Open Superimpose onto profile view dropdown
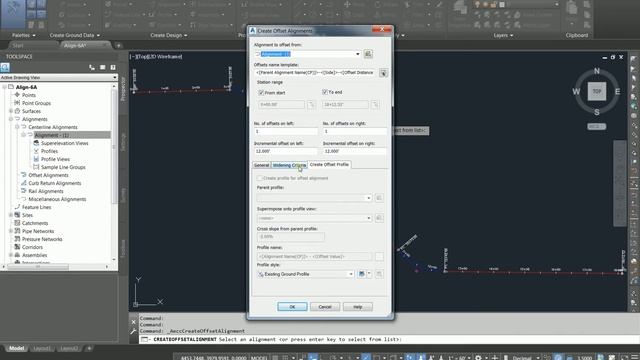The width and height of the screenshot is (640, 360). click(369, 218)
